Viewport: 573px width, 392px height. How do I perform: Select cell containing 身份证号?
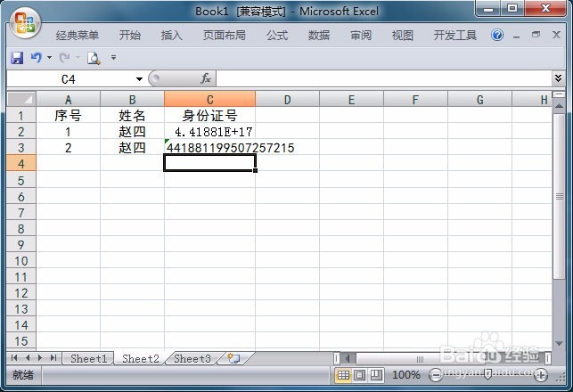[209, 116]
